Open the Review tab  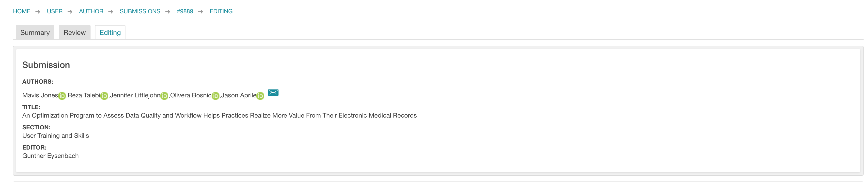pyautogui.click(x=75, y=33)
